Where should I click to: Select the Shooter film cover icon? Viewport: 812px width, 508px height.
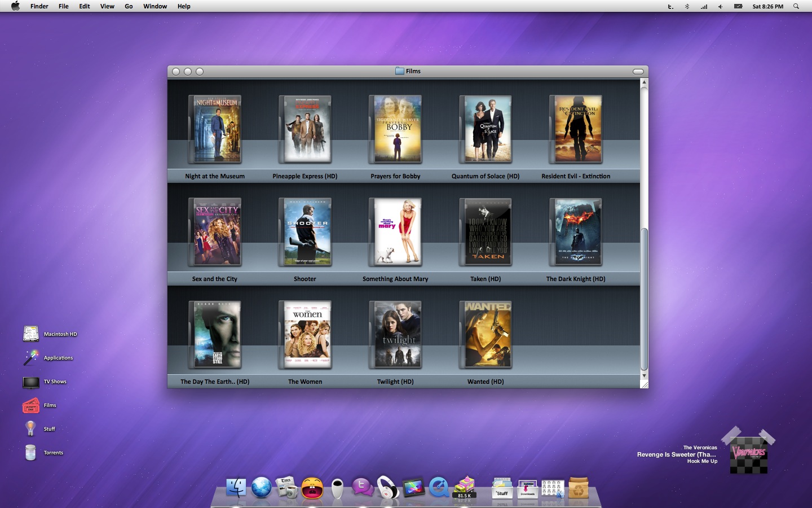(305, 232)
